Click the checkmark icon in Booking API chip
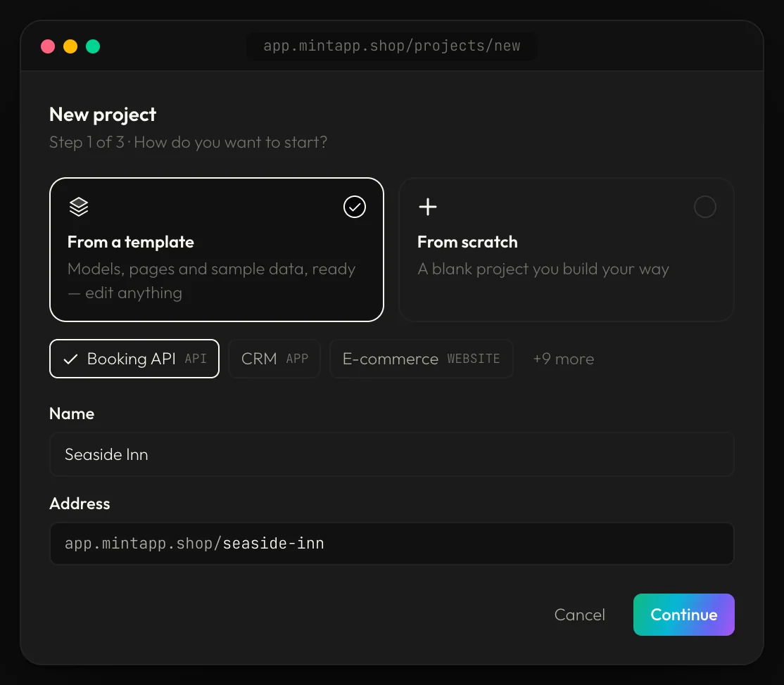The width and height of the screenshot is (784, 685). [x=70, y=359]
